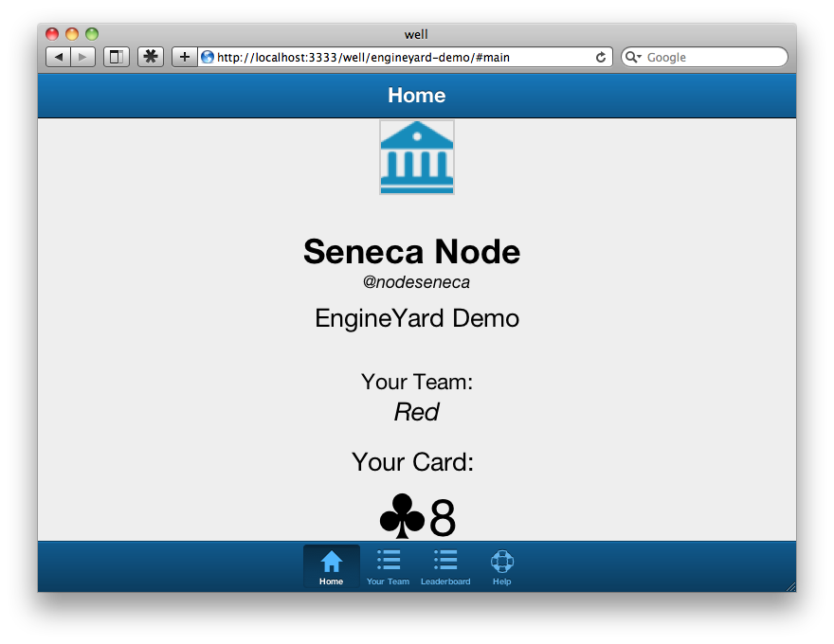834x644 pixels.
Task: Minimize the window with yellow button
Action: tap(72, 34)
